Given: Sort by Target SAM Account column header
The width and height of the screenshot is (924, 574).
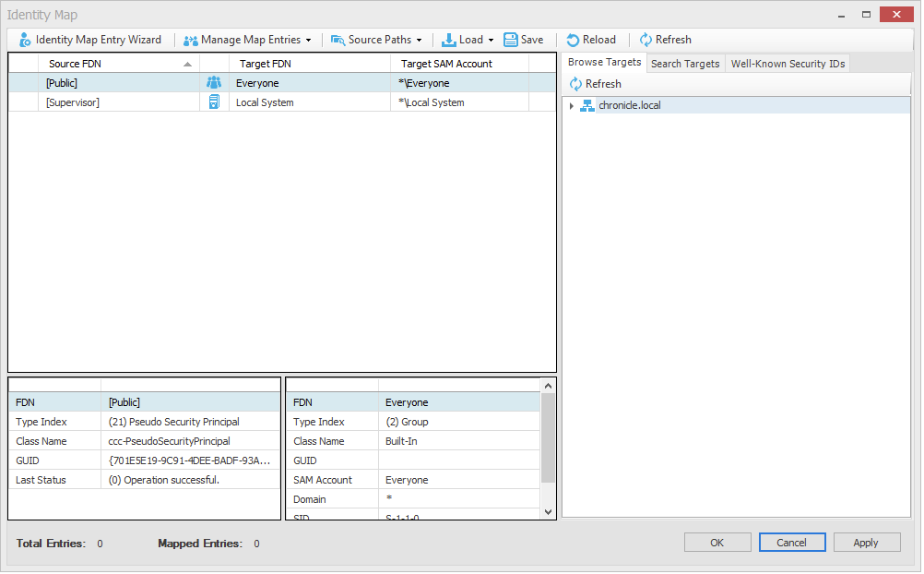Looking at the screenshot, I should tap(459, 64).
